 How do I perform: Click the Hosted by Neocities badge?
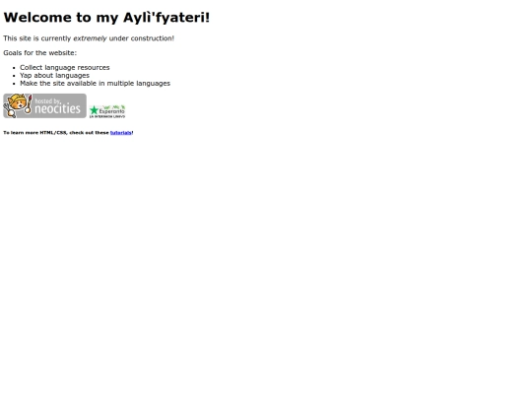44,105
